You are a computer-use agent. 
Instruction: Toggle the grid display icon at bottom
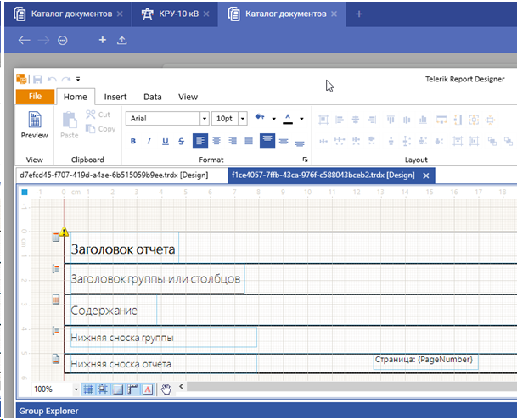88,389
